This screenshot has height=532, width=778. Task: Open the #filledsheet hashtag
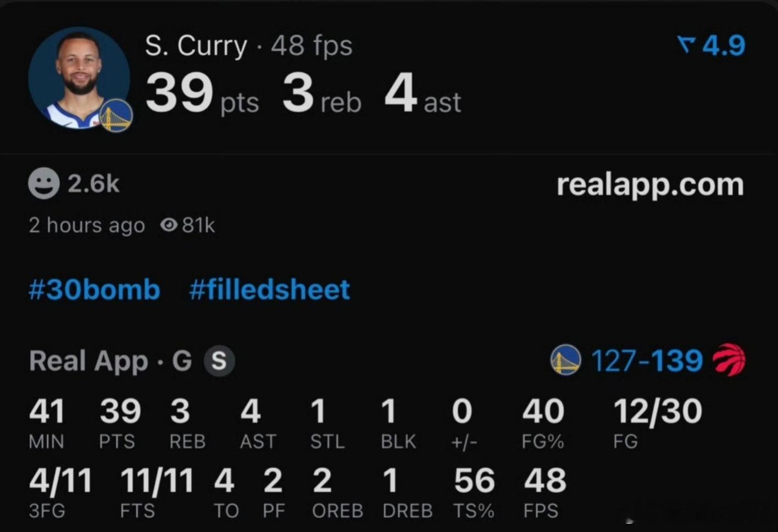(x=269, y=290)
